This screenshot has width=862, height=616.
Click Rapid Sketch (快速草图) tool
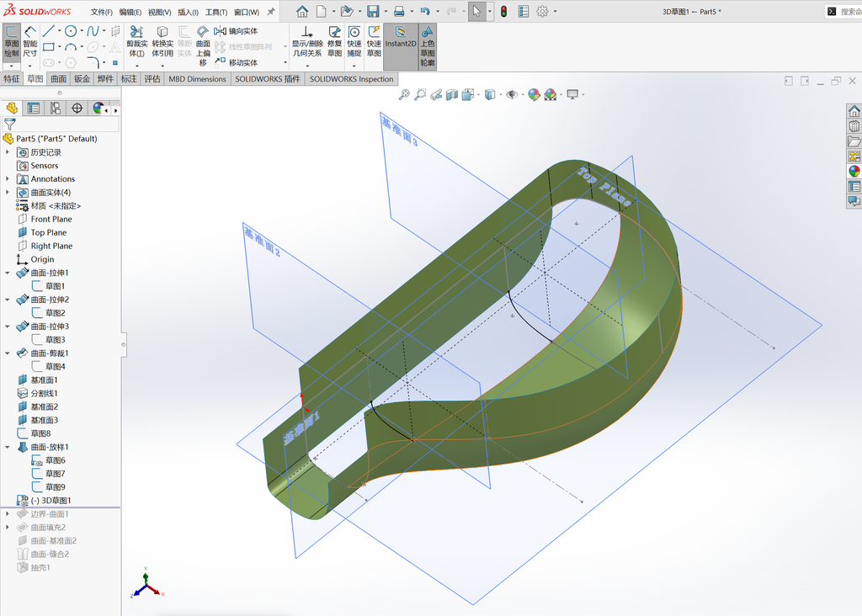click(374, 42)
